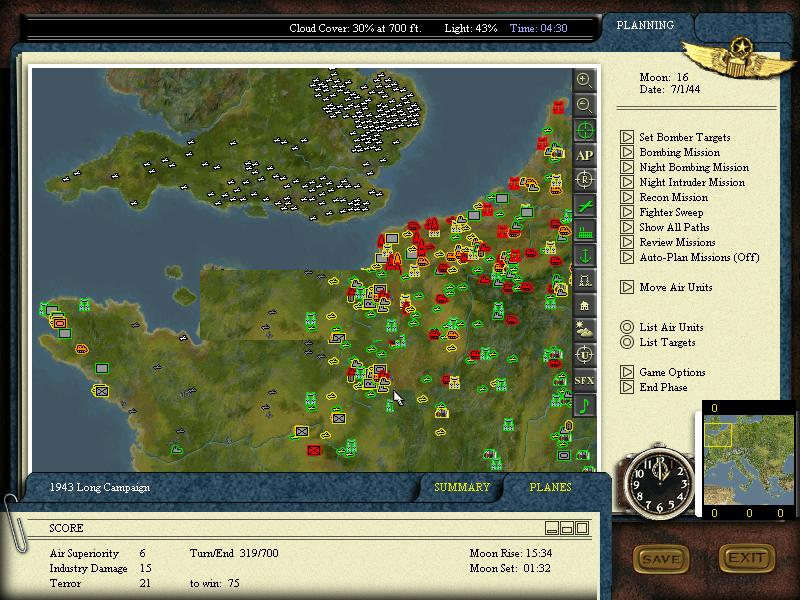800x600 pixels.
Task: Toggle the house cities icon
Action: 584,305
